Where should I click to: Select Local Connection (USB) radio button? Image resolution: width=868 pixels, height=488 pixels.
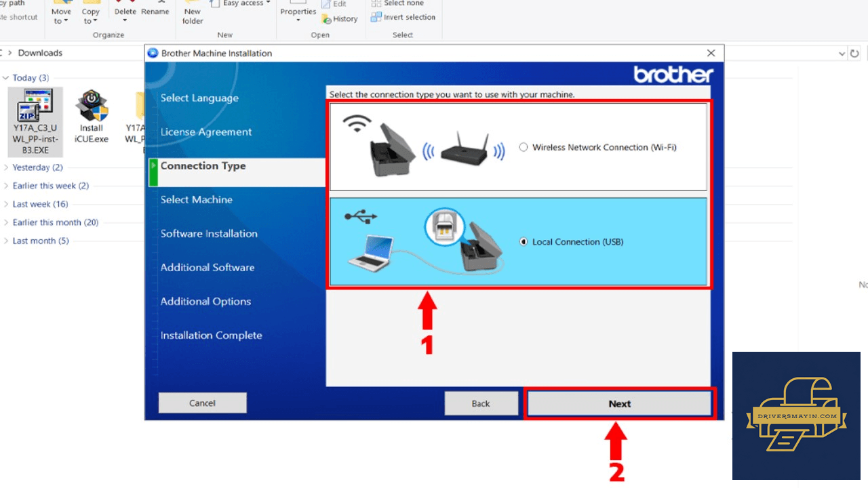(523, 242)
